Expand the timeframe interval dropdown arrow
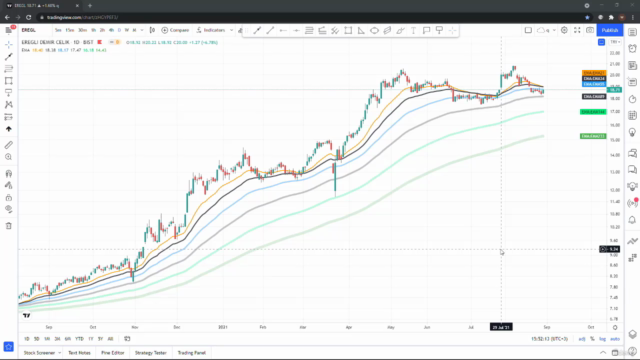This screenshot has height=360, width=640. (142, 30)
